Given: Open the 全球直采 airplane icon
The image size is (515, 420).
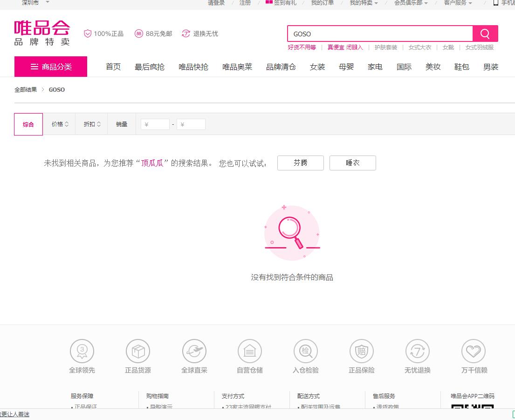Looking at the screenshot, I should pyautogui.click(x=194, y=351).
